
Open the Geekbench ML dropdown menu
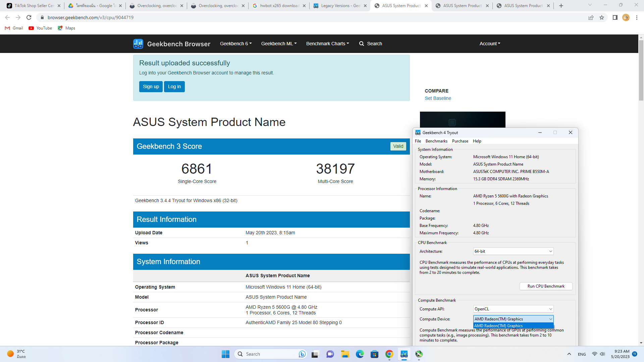pyautogui.click(x=279, y=44)
